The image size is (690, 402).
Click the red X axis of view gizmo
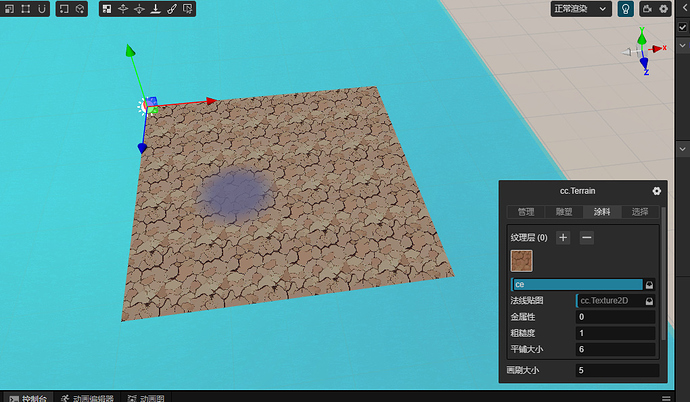[659, 48]
